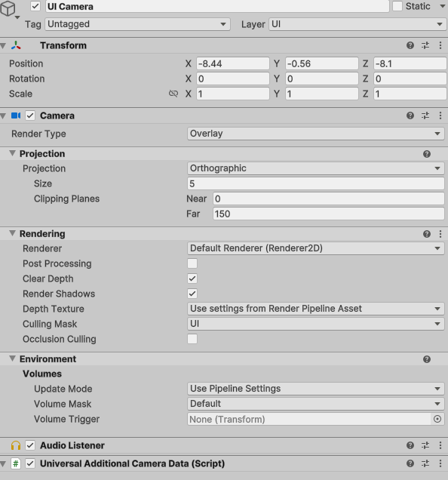This screenshot has height=480, width=448.
Task: Click the Audio Listener headphones icon
Action: tap(16, 445)
